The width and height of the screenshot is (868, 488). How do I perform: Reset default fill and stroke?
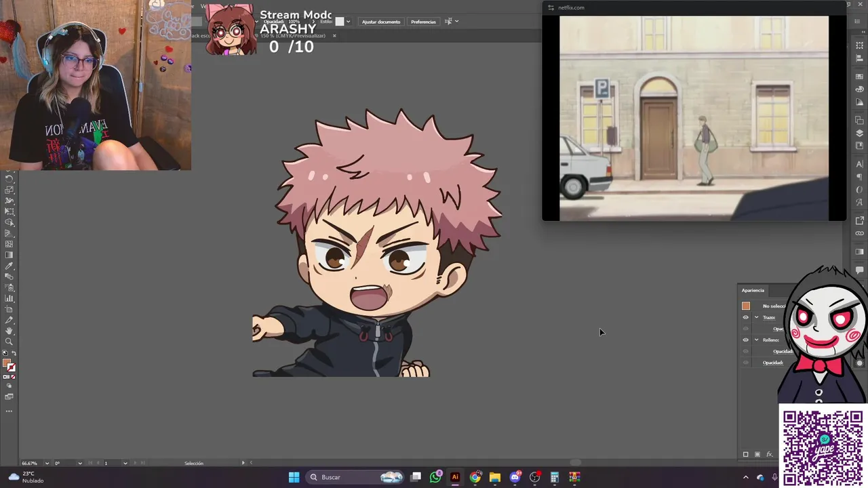tap(5, 354)
